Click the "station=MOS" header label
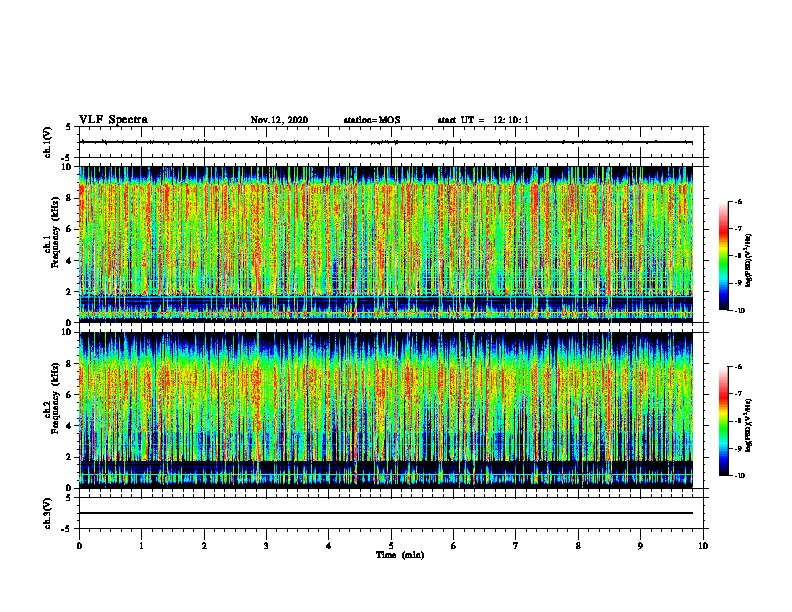 (372, 120)
